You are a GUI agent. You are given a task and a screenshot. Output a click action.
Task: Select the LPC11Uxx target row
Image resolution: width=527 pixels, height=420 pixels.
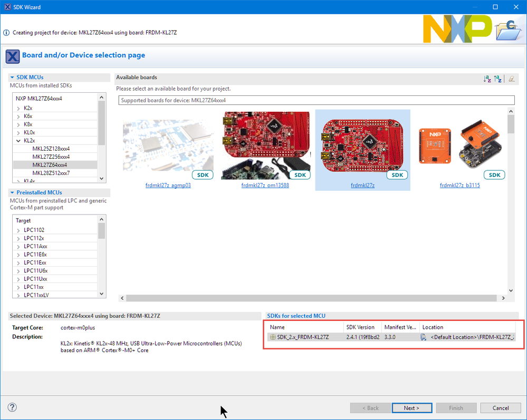point(35,279)
